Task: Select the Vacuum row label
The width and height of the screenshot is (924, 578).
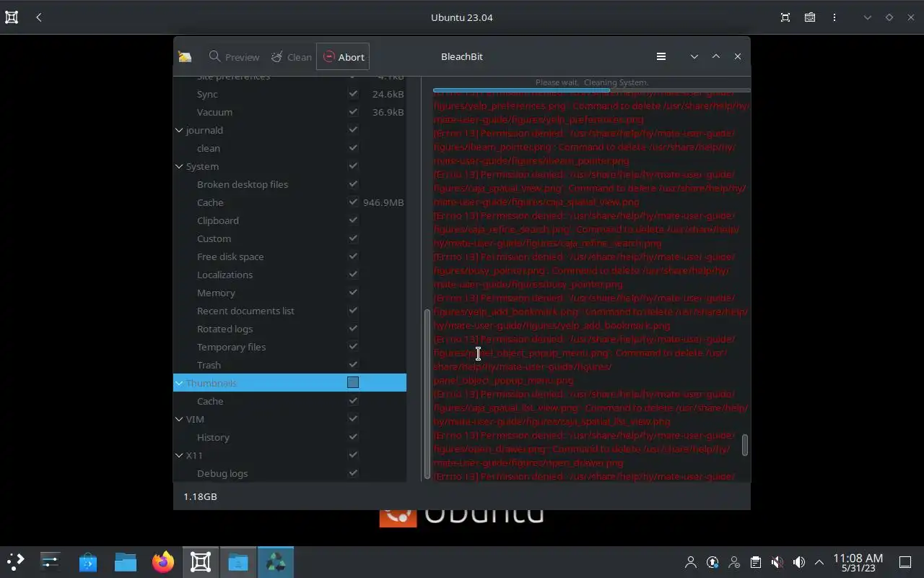Action: (214, 112)
